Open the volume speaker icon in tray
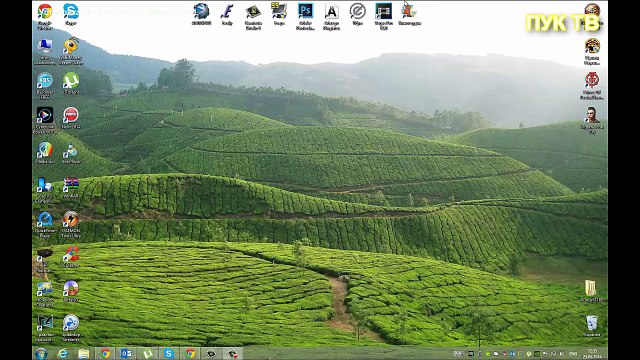The image size is (640, 360). pyautogui.click(x=562, y=354)
